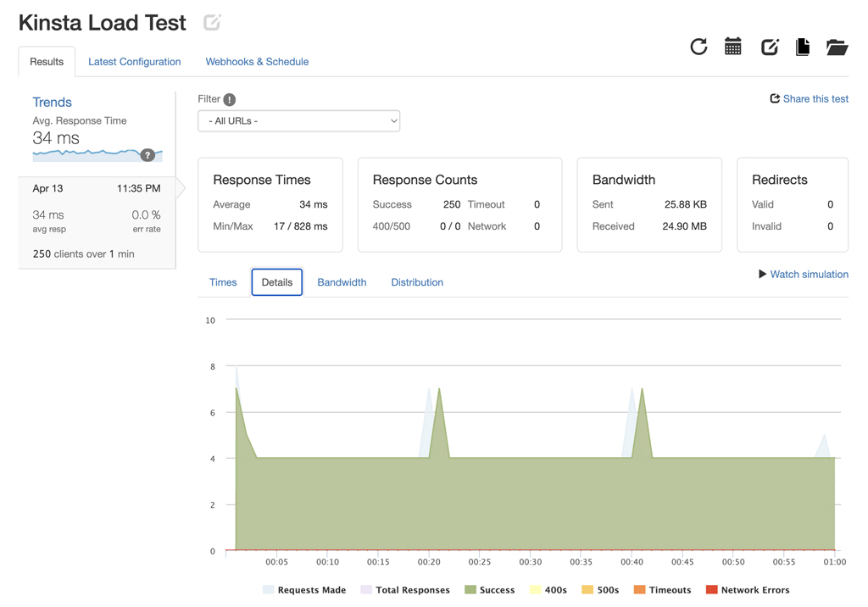Screen dimensions: 868x607
Task: Open the Distribution chart tab
Action: point(417,281)
